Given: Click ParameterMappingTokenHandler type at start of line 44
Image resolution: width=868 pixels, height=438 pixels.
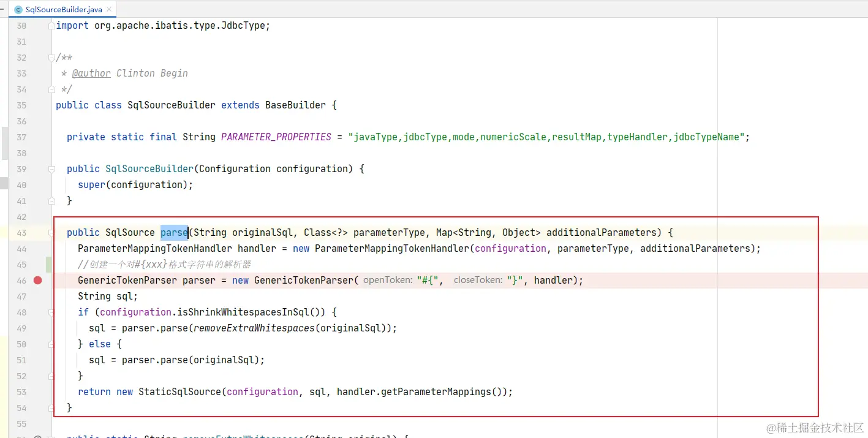Looking at the screenshot, I should 155,248.
